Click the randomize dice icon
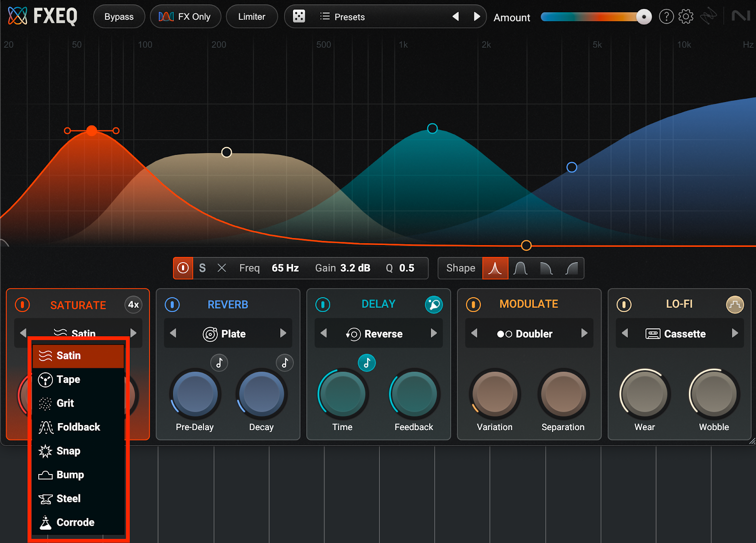The height and width of the screenshot is (543, 756). coord(299,17)
